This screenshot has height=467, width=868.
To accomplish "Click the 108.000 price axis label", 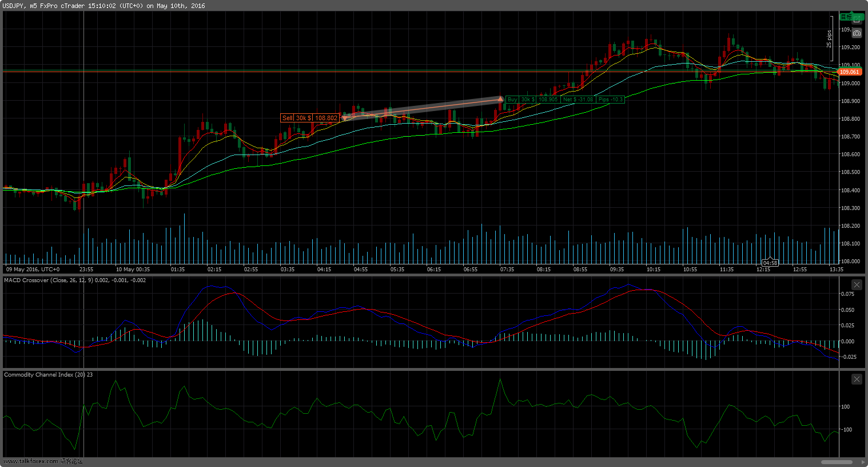I will coord(850,262).
